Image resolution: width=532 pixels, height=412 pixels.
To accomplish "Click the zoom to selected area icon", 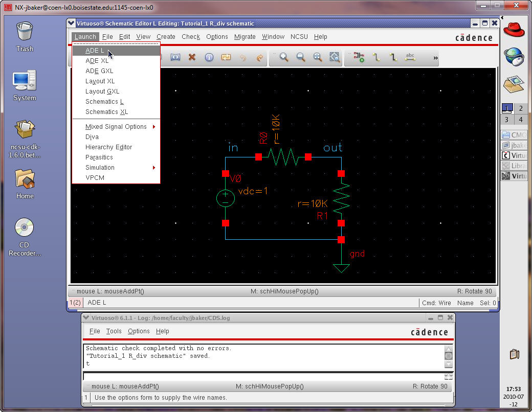I will point(335,58).
